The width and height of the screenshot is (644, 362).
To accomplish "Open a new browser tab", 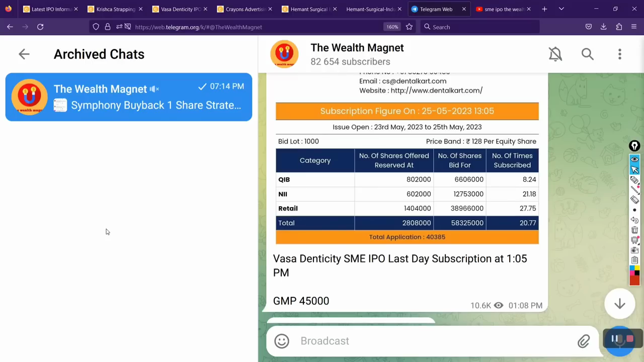I will (x=544, y=9).
